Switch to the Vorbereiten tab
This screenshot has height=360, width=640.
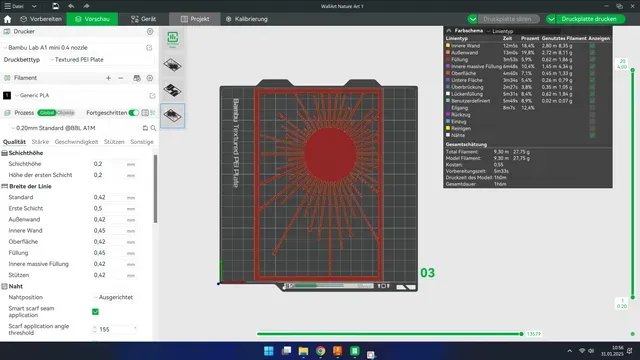coord(41,19)
